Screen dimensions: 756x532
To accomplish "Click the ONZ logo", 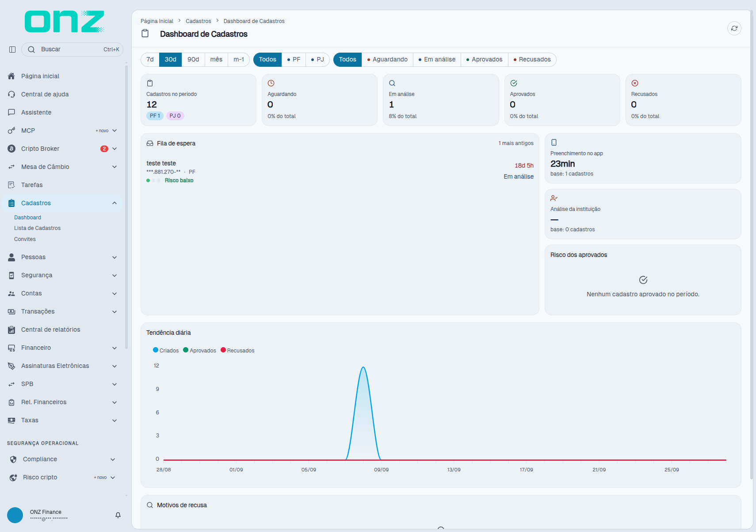I will pos(65,22).
